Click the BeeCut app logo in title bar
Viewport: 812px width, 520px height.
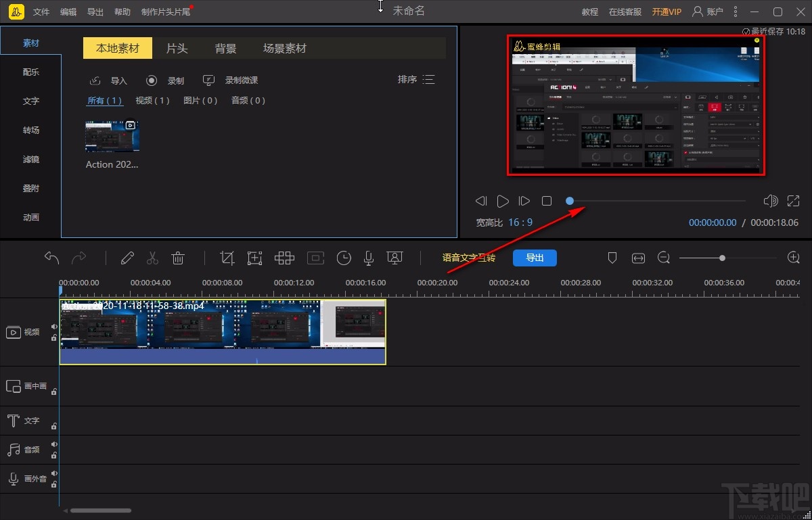pyautogui.click(x=17, y=11)
